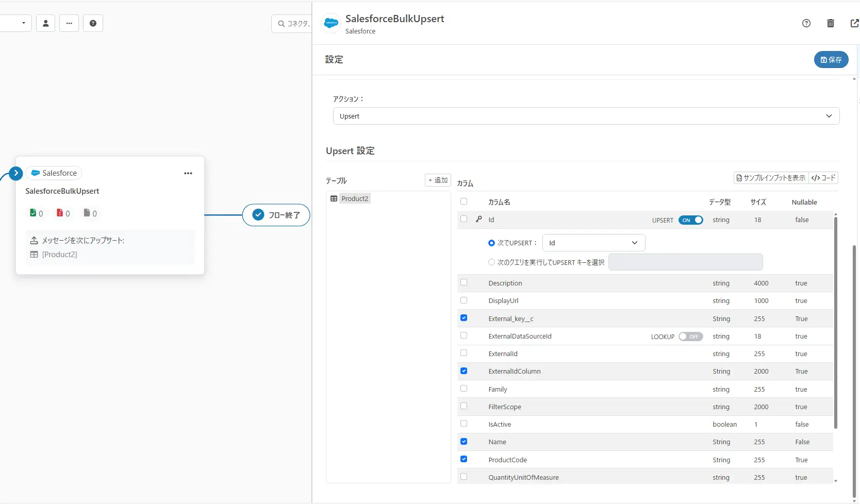Screen dimensions: 860x504
Task: Open the external link icon in the header
Action: click(x=854, y=23)
